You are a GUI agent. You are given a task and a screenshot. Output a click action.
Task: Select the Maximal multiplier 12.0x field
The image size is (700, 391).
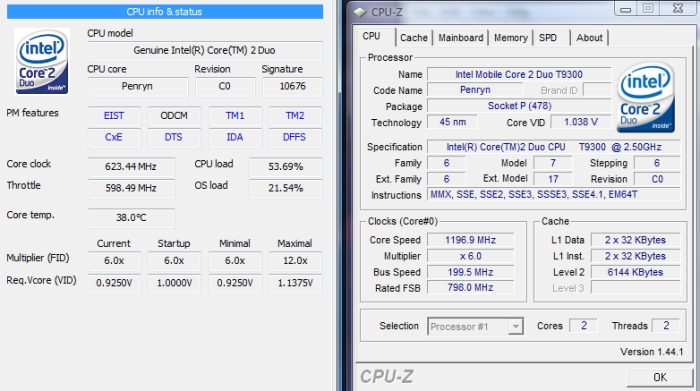tap(295, 261)
